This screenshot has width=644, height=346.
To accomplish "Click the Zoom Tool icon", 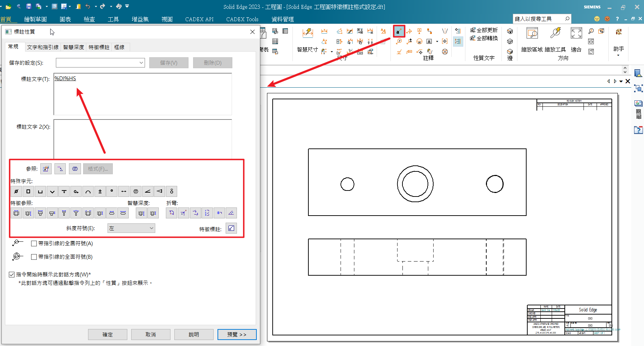I will pos(555,40).
